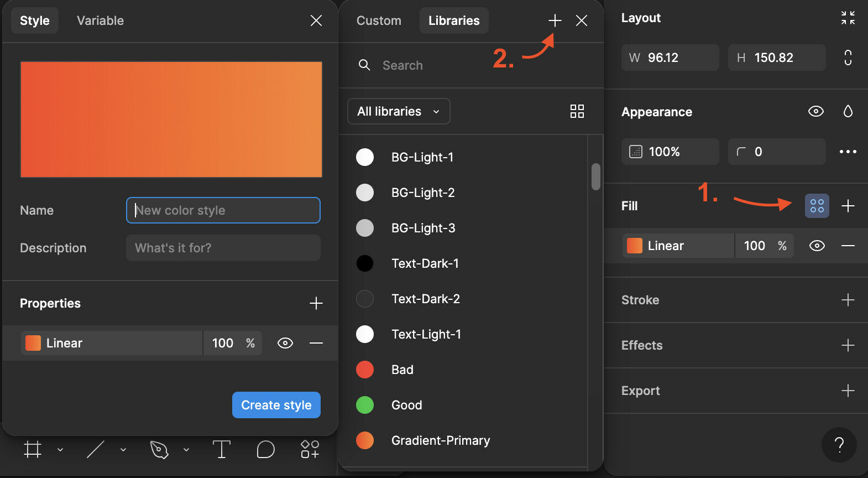This screenshot has width=868, height=478.
Task: Toggle visibility of Linear property
Action: coord(285,343)
